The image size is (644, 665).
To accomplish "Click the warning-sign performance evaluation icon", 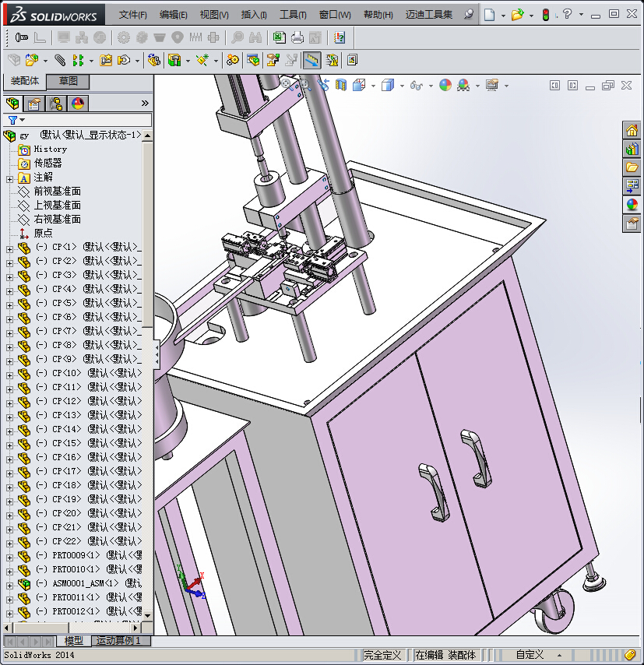I will (x=333, y=60).
